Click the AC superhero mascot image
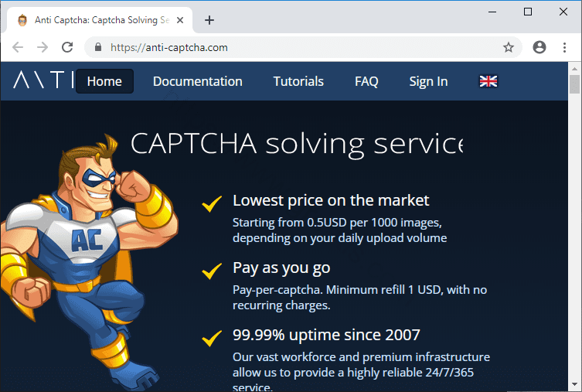 pos(89,261)
